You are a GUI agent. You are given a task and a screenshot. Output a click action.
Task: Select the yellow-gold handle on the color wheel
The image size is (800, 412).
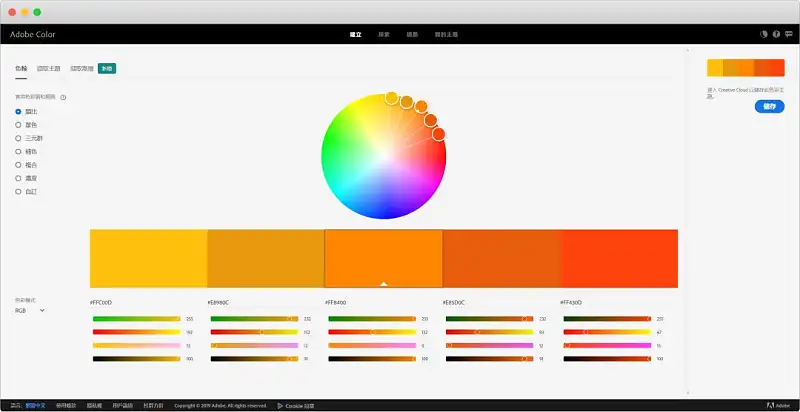[x=391, y=98]
